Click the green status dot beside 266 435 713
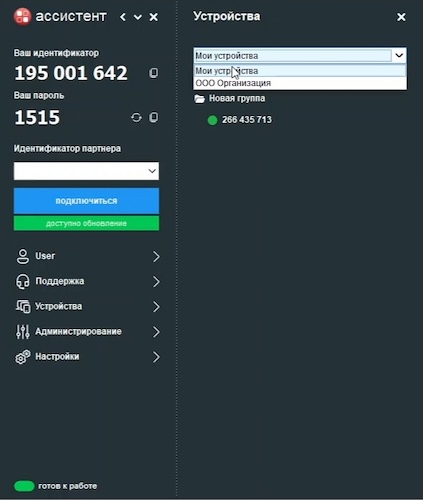This screenshot has width=423, height=500. [x=212, y=120]
